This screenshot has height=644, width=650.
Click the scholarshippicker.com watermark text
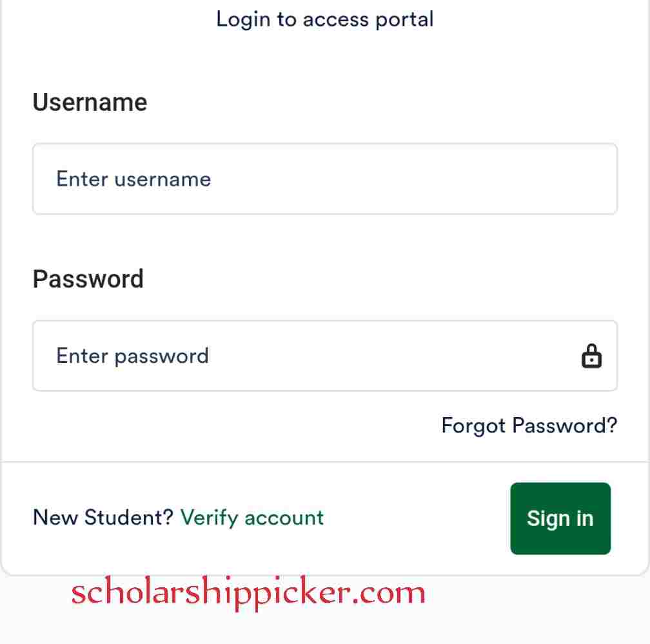[x=248, y=593]
